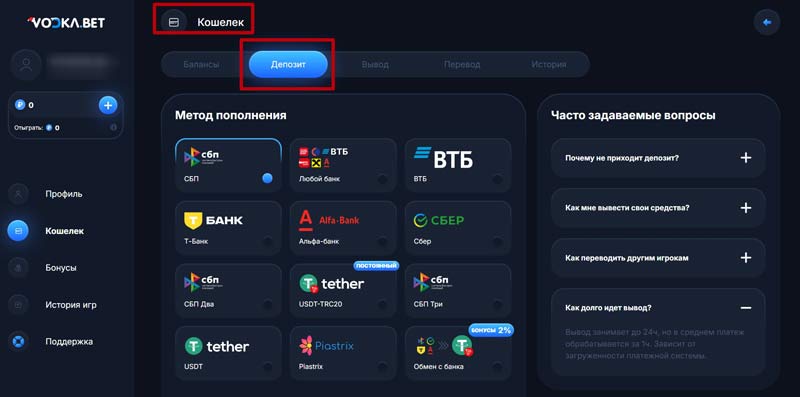Click the VODKA.BET logo

click(x=66, y=22)
